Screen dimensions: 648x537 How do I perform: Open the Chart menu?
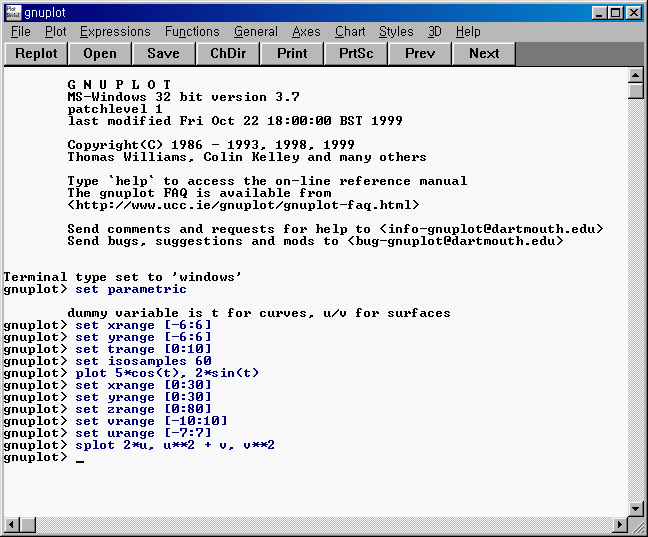pyautogui.click(x=350, y=32)
